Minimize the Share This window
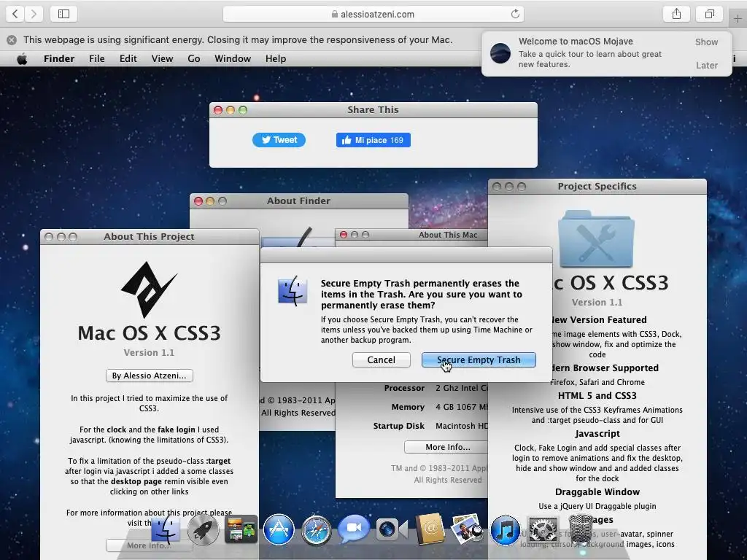This screenshot has width=747, height=560. pos(231,110)
